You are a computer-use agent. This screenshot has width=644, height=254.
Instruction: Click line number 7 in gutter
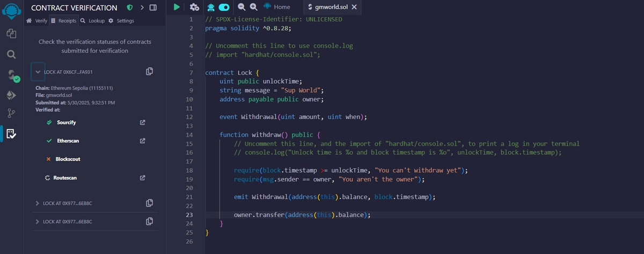pos(191,72)
